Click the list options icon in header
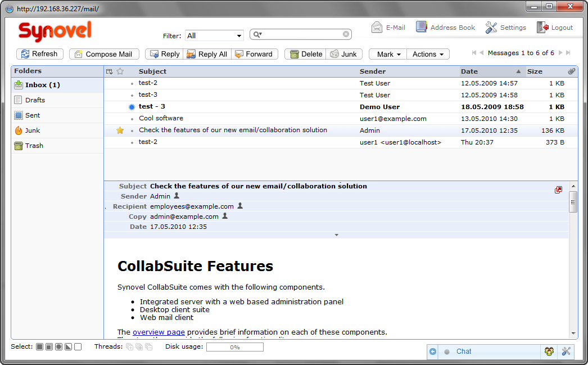The height and width of the screenshot is (365, 588). 109,71
